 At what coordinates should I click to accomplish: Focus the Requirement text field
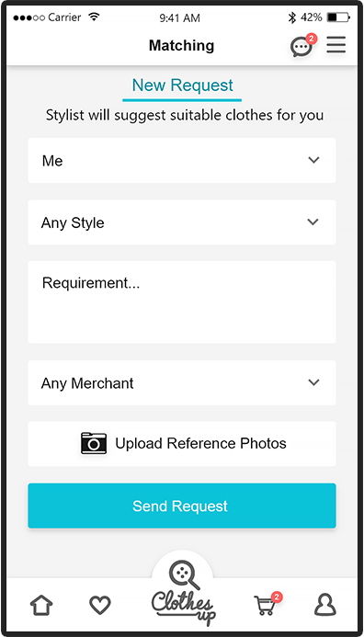coord(182,302)
